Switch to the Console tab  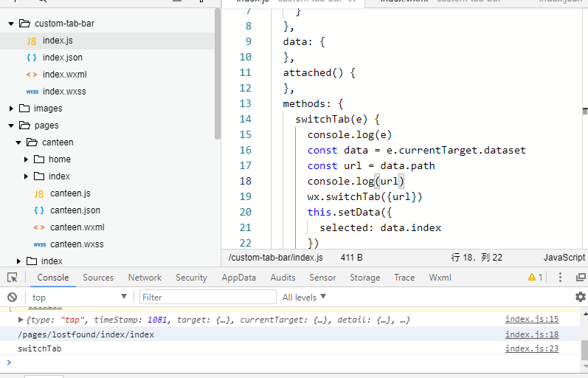pyautogui.click(x=53, y=278)
